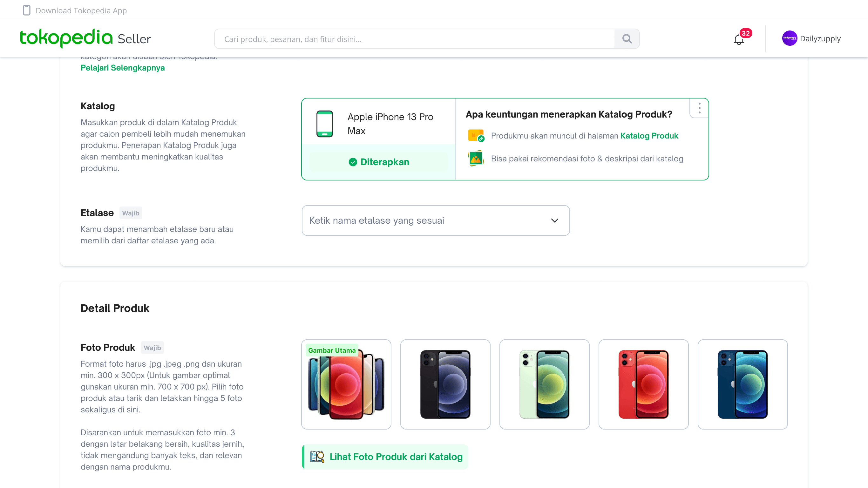Expand the Etalase dropdown chevron
Viewport: 868px width, 488px height.
coord(555,220)
